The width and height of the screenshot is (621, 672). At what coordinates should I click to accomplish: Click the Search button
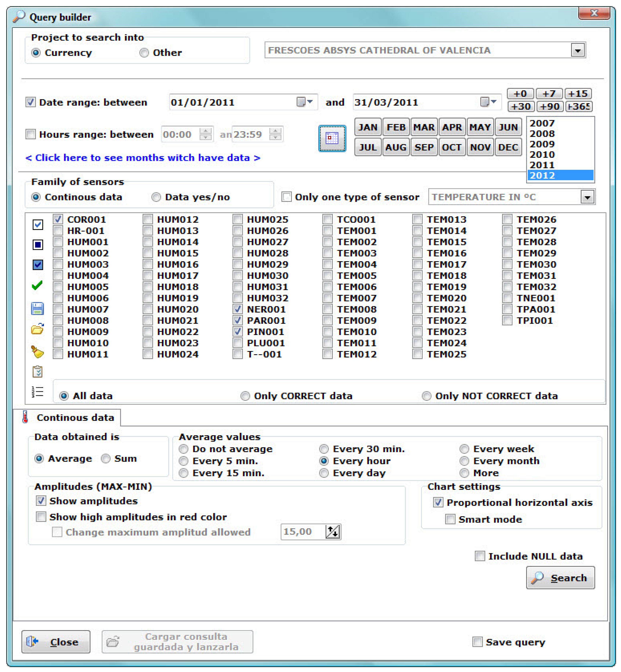(x=560, y=578)
